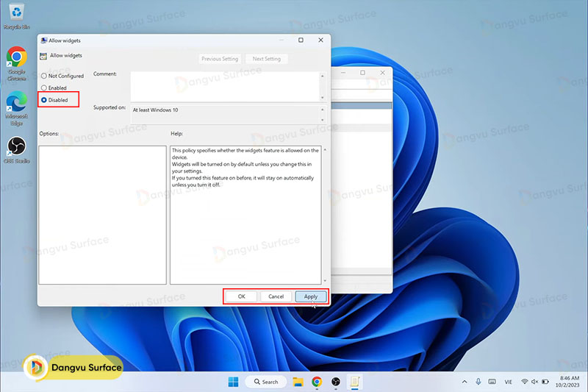588x392 pixels.
Task: Minimize the Allow widgets dialog
Action: [282, 40]
